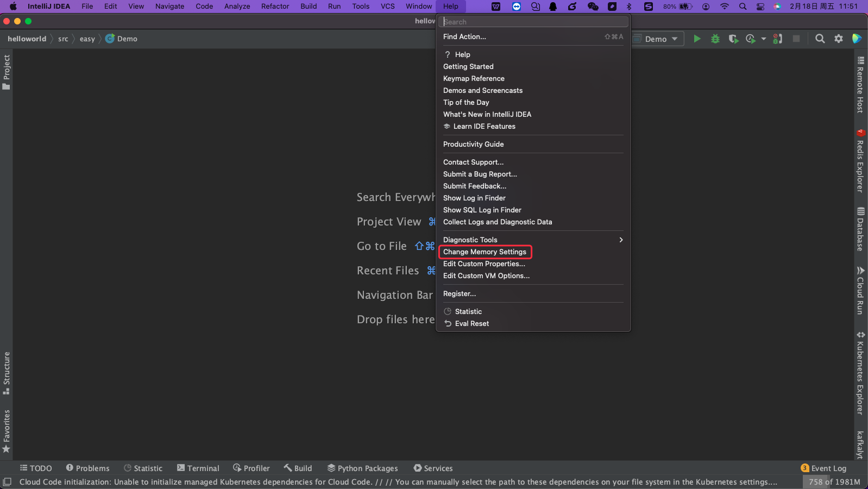Open the Python Packages tool window
The image size is (868, 489).
pos(362,468)
